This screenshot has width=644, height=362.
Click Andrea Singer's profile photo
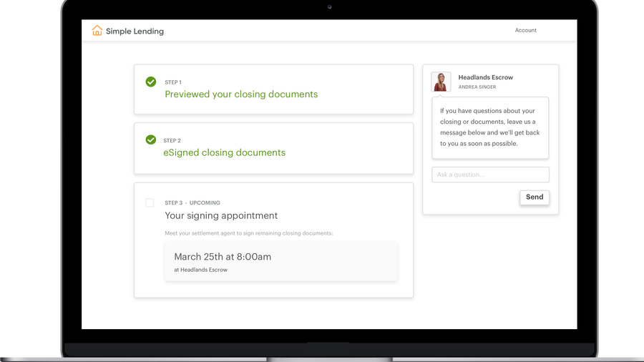click(x=441, y=82)
